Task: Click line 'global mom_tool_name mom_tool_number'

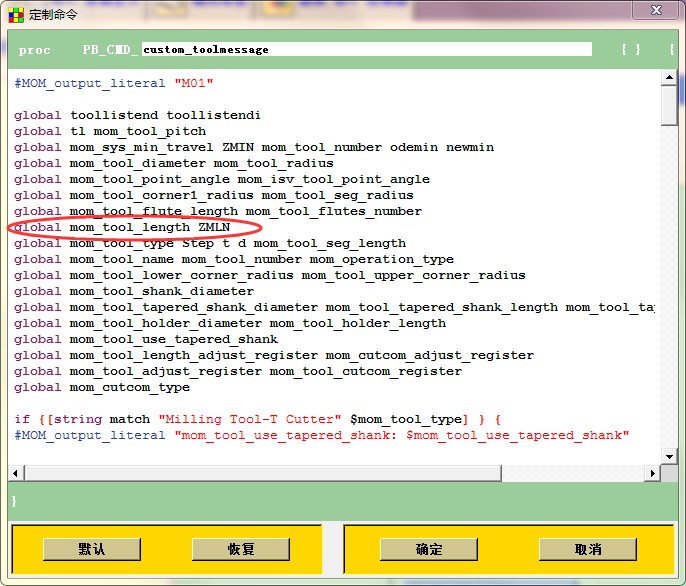Action: (x=234, y=259)
